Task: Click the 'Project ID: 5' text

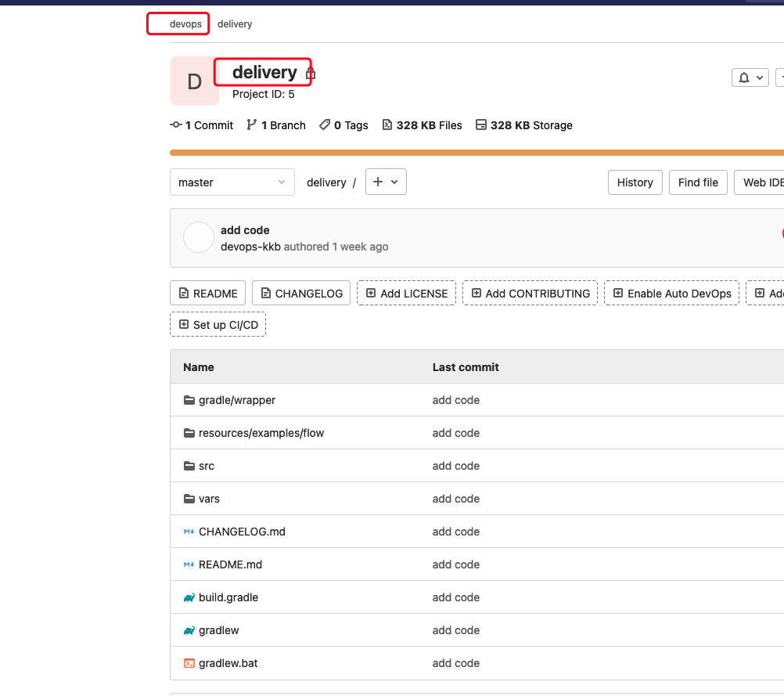Action: [263, 94]
